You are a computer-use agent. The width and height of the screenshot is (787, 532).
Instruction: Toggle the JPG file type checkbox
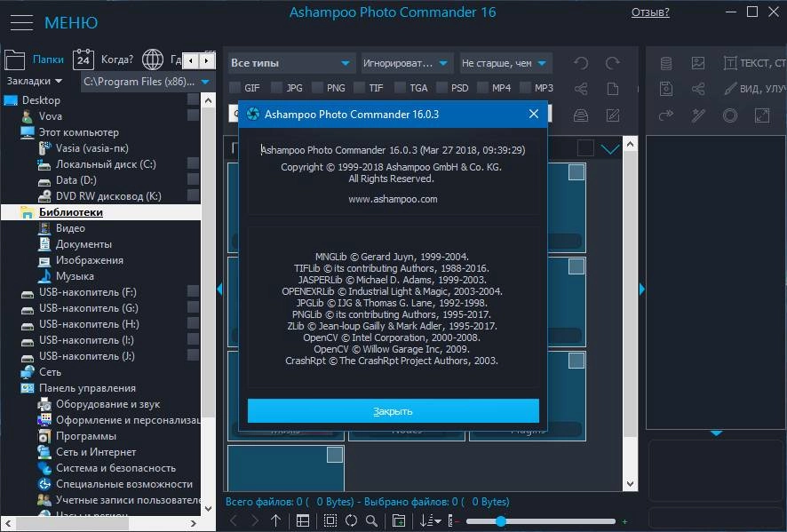pos(276,88)
